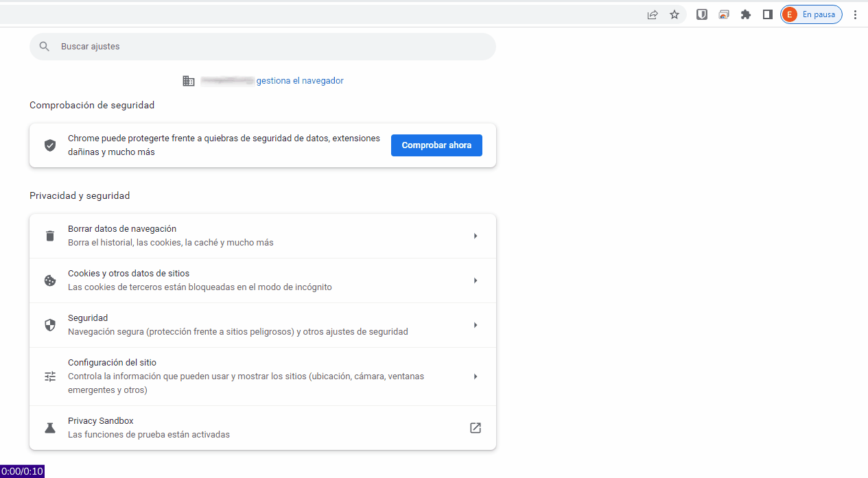Click the trash icon for browsing data
The height and width of the screenshot is (478, 868).
[x=50, y=236]
